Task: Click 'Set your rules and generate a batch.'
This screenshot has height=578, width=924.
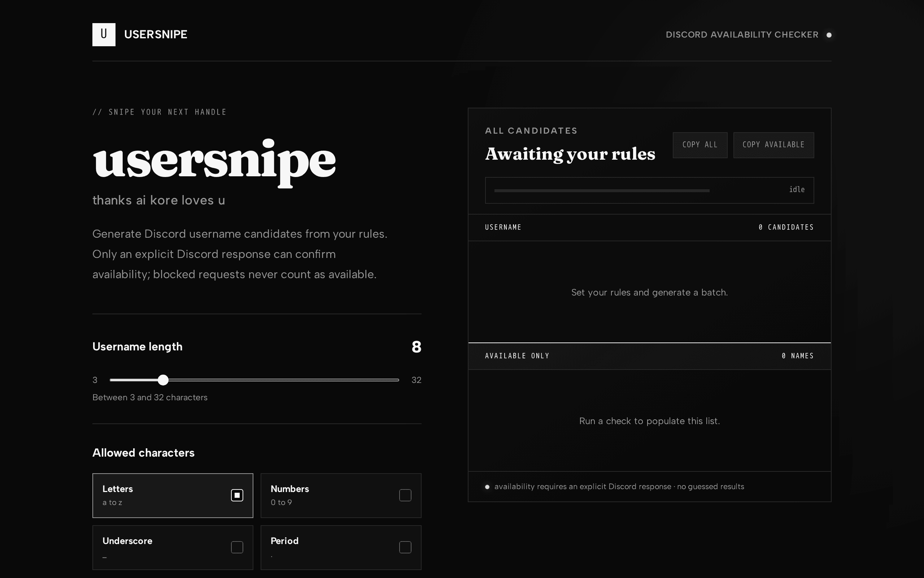Action: (x=649, y=293)
